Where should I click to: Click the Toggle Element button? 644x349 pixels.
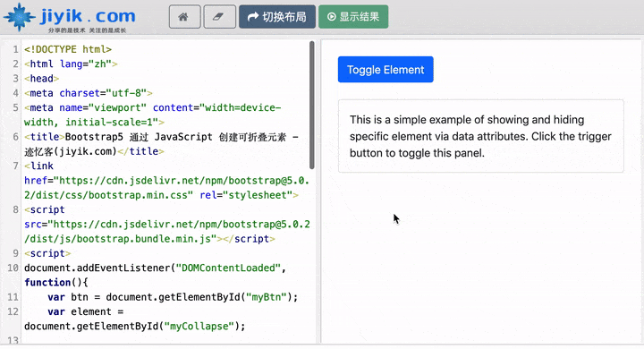point(386,70)
